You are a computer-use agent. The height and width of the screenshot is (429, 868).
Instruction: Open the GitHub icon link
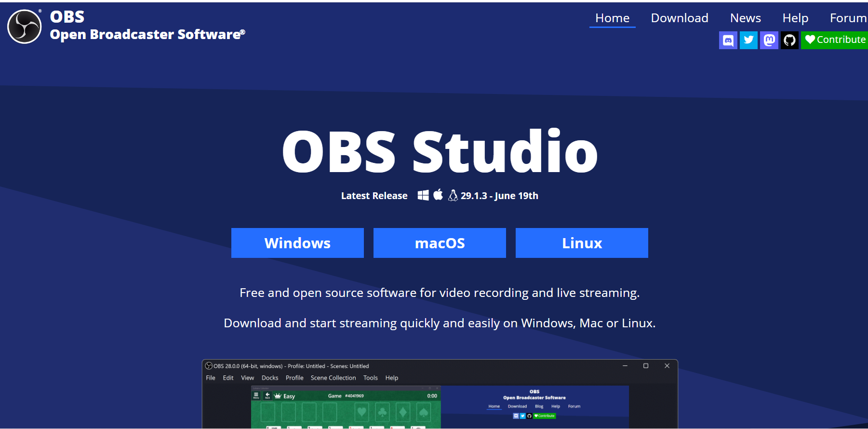pos(789,40)
